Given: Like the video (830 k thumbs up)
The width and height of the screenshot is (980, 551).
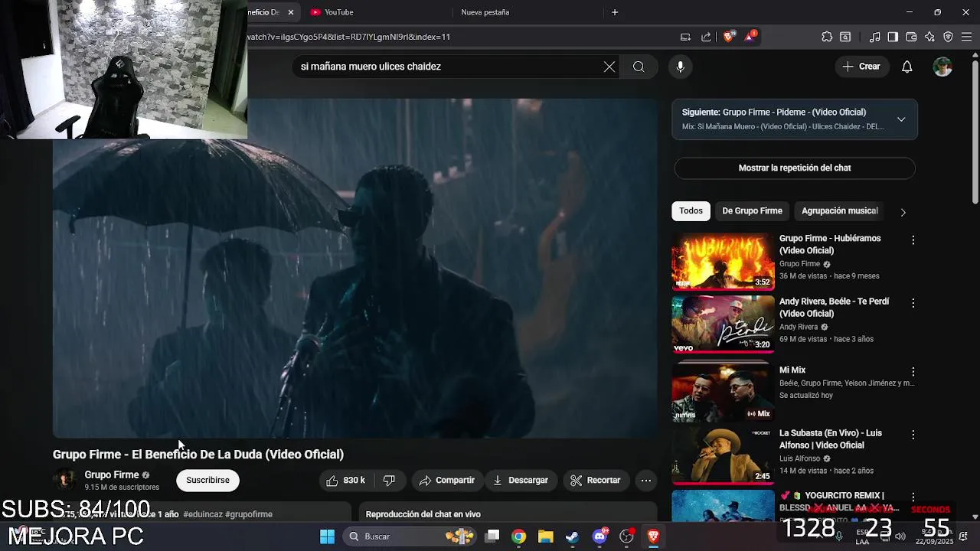Looking at the screenshot, I should click(346, 481).
